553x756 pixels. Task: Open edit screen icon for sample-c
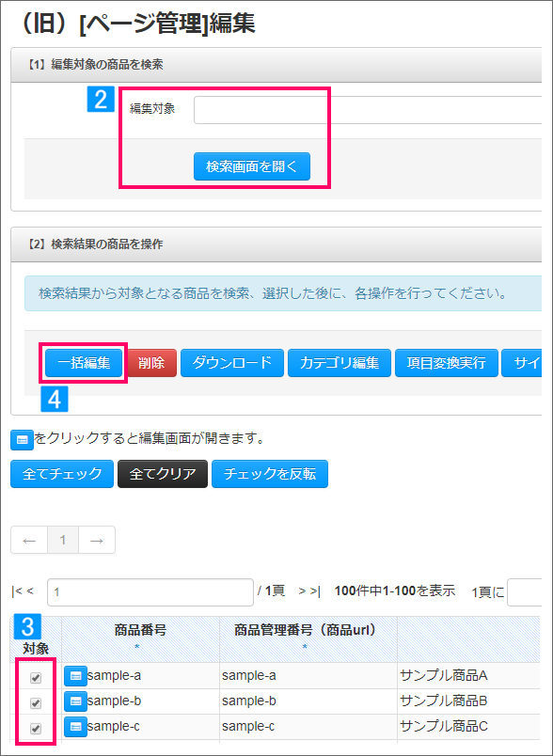point(75,727)
